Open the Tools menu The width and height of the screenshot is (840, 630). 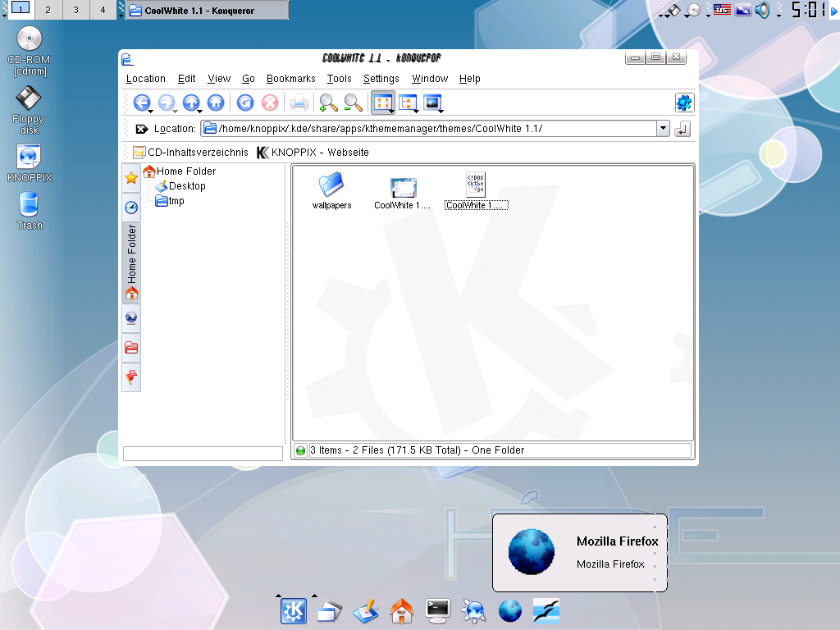pos(339,79)
